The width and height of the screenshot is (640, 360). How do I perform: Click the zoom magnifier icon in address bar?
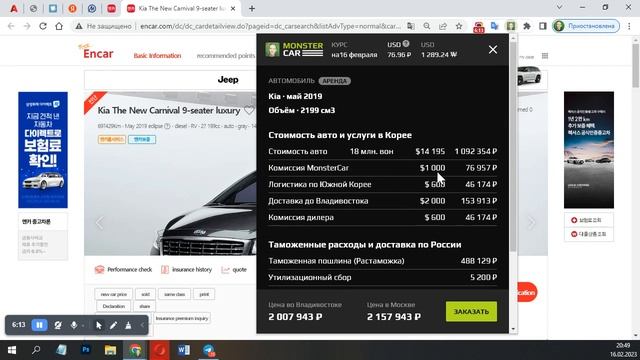(x=427, y=26)
